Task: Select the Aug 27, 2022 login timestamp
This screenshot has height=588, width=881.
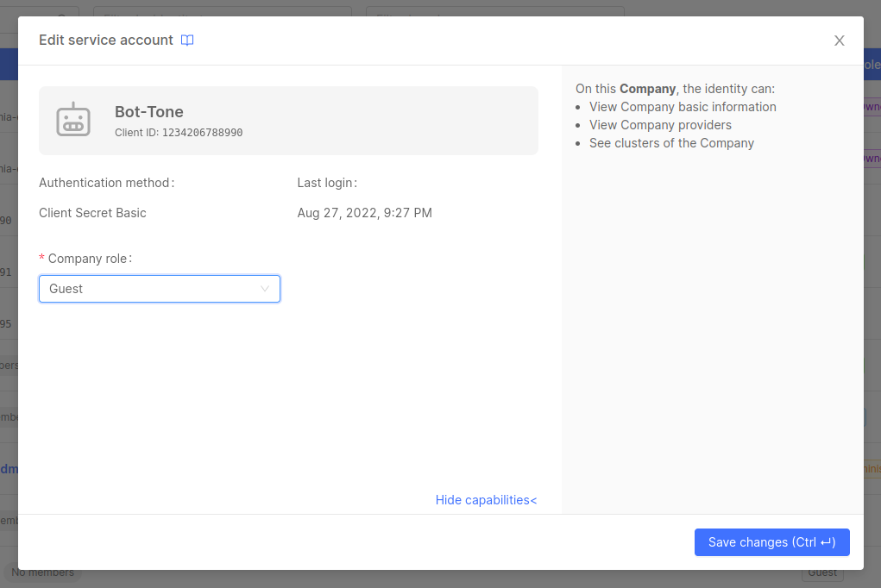Action: (364, 213)
